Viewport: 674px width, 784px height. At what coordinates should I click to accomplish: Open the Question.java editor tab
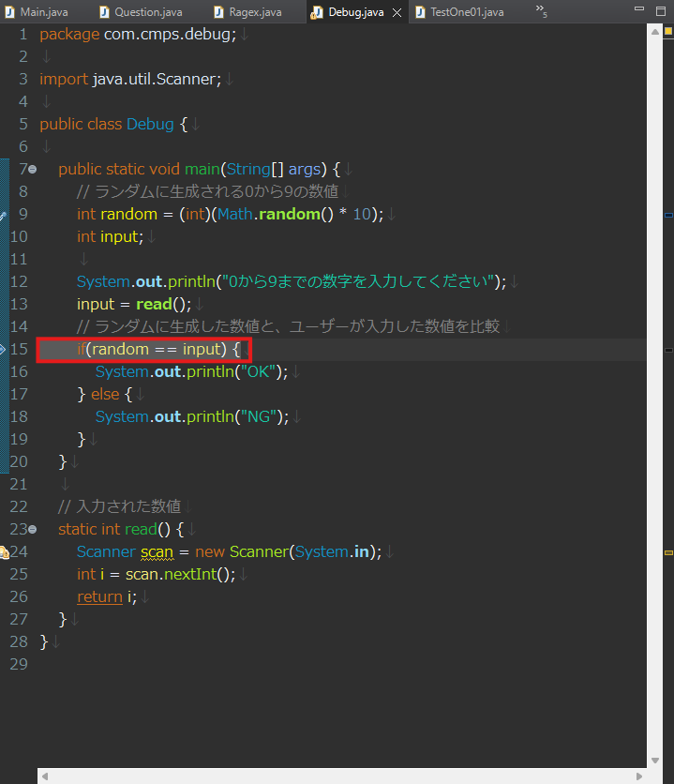[148, 12]
